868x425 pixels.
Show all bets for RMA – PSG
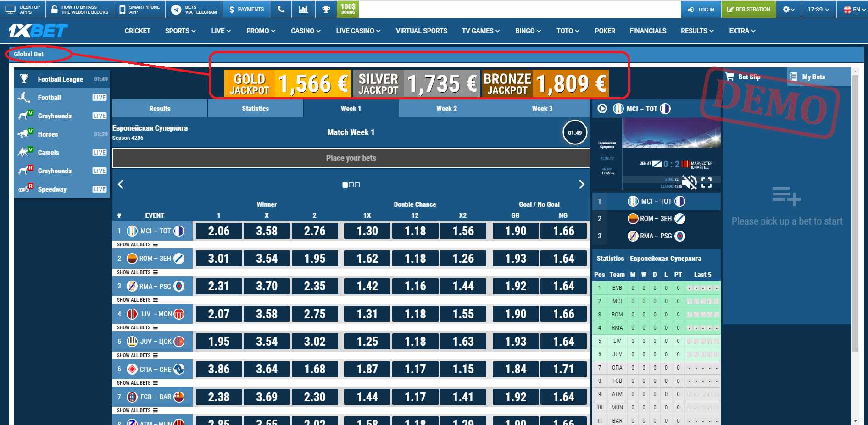pos(137,300)
